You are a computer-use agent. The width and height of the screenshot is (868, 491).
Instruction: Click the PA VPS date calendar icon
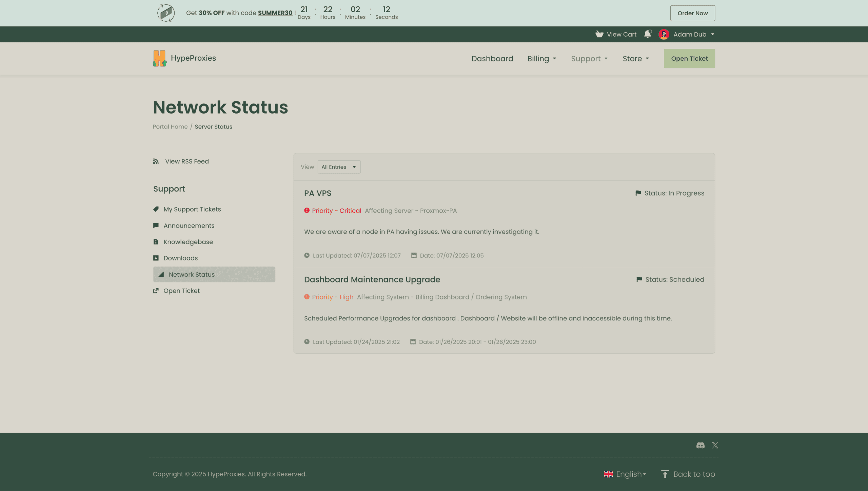tap(414, 255)
